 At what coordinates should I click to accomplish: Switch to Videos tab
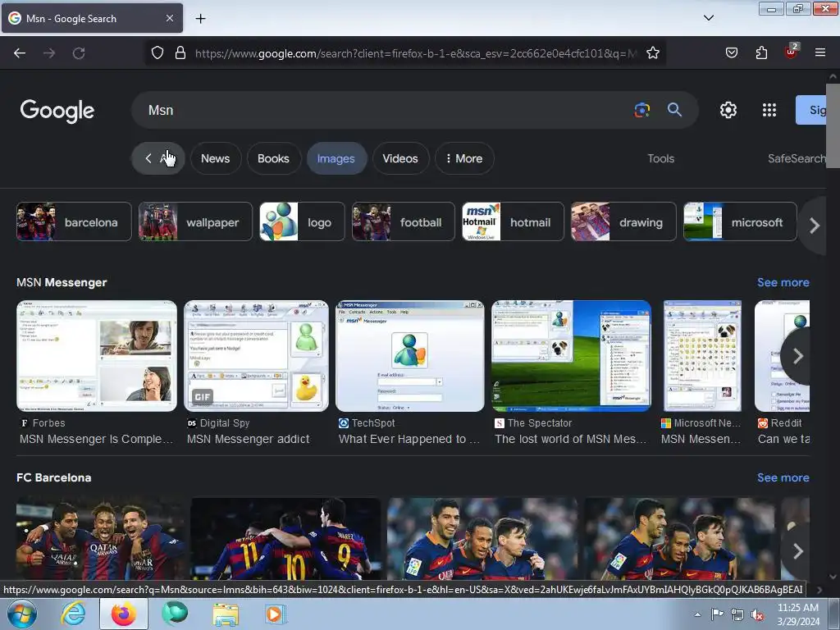400,158
